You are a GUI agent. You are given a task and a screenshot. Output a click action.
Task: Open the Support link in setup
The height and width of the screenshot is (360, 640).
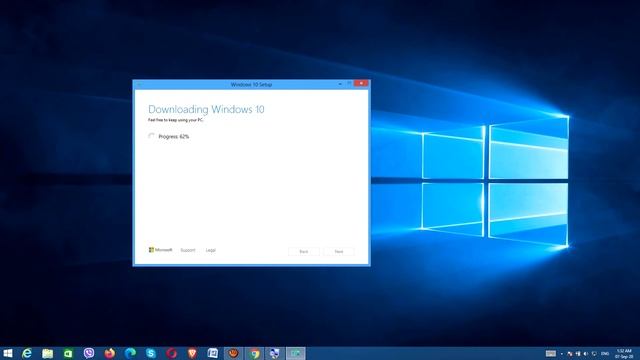[188, 250]
